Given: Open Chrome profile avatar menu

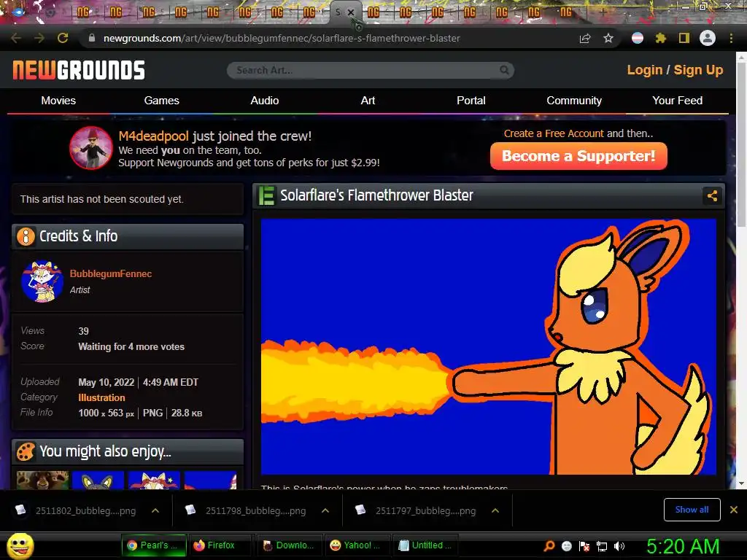Looking at the screenshot, I should point(708,38).
